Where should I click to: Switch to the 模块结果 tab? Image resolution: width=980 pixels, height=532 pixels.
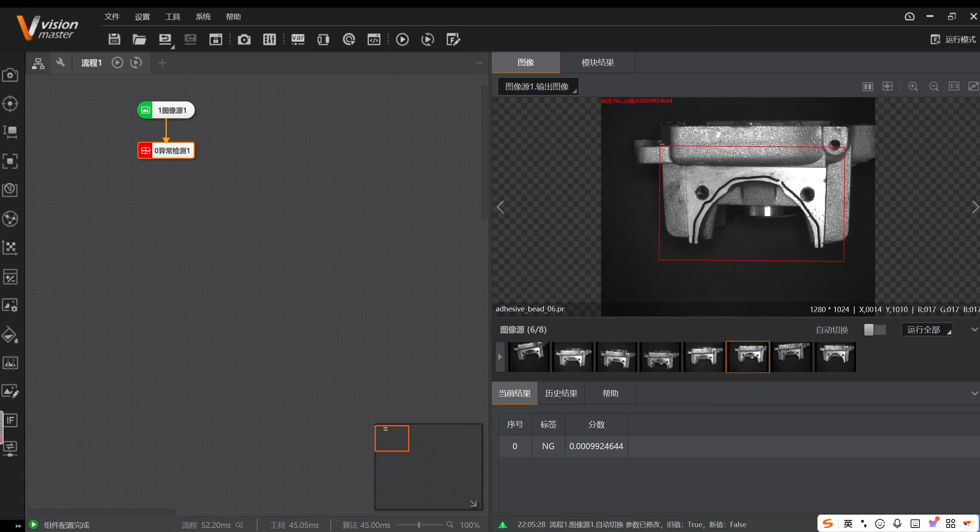tap(597, 62)
